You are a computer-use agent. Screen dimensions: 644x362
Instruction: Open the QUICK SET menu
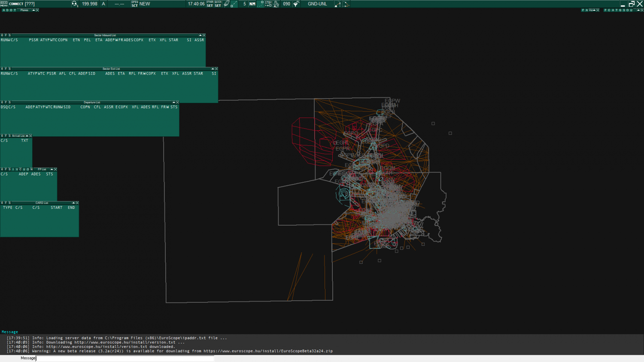[x=218, y=4]
